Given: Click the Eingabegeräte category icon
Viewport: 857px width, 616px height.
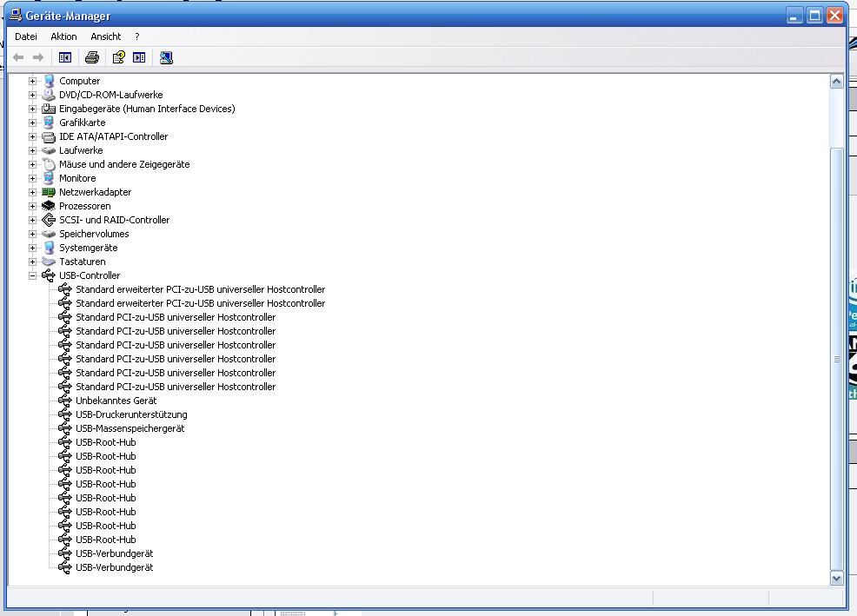Looking at the screenshot, I should [x=49, y=109].
